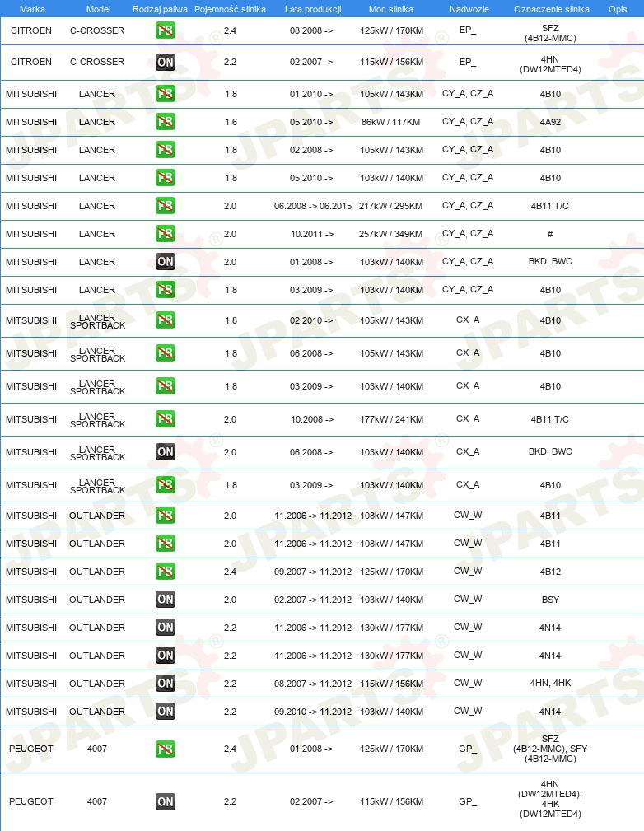Select diesel ON icon in Peugeot 4007 2.2 row
Screen dimensions: 644x831
[x=166, y=802]
